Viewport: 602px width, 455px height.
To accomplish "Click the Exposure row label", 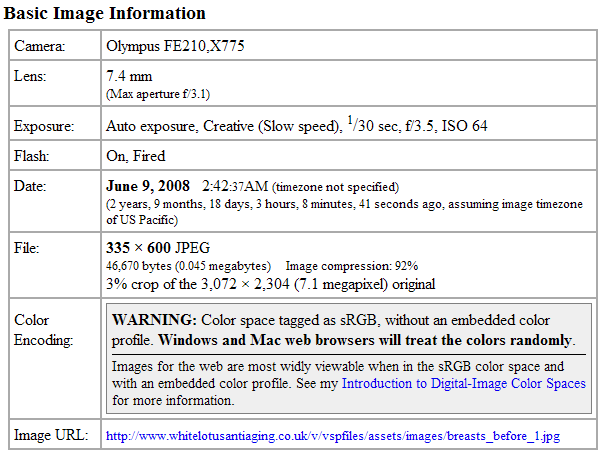I will pyautogui.click(x=44, y=127).
